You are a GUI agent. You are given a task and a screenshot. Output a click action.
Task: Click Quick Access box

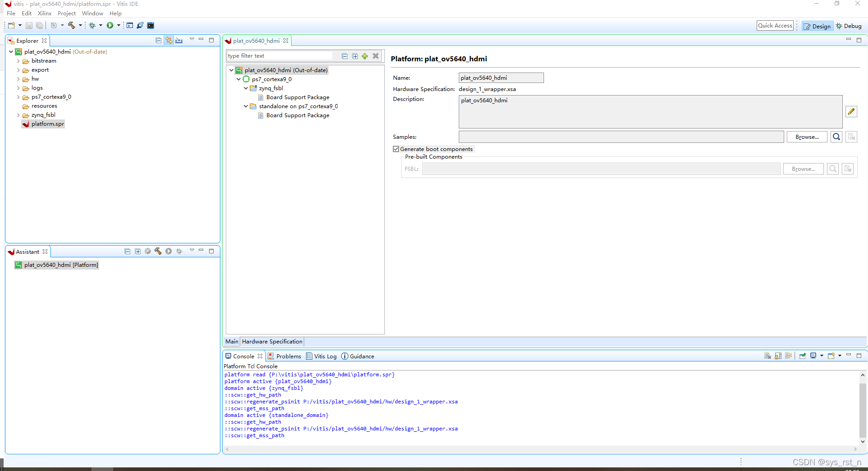775,26
